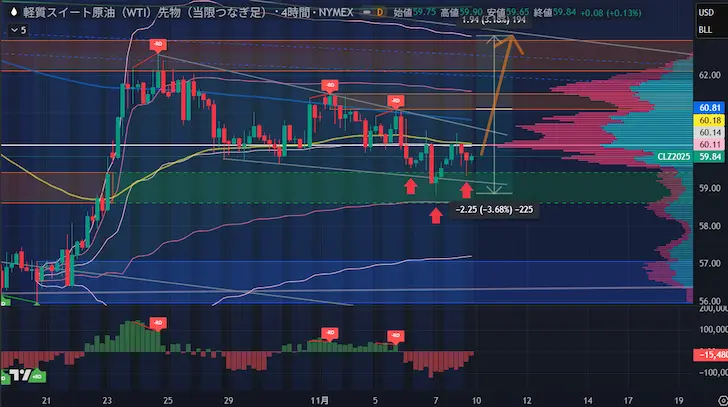Viewport: 728px width, 407px height.
Task: Open the BLL unit selector
Action: pos(706,30)
